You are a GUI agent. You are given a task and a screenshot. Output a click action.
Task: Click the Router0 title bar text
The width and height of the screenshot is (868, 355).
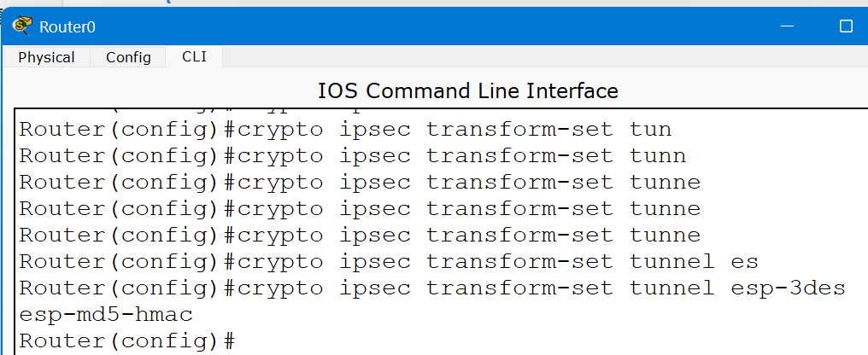click(x=67, y=27)
